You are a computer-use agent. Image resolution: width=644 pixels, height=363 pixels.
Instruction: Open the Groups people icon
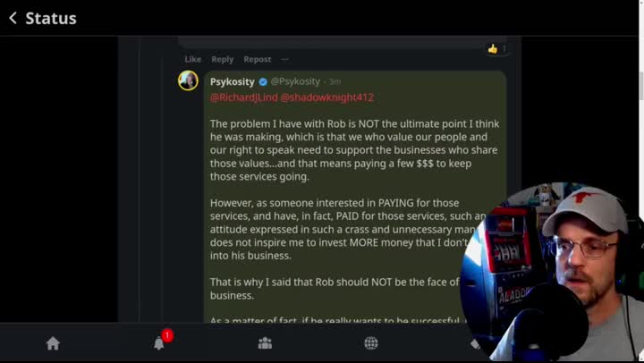(265, 343)
